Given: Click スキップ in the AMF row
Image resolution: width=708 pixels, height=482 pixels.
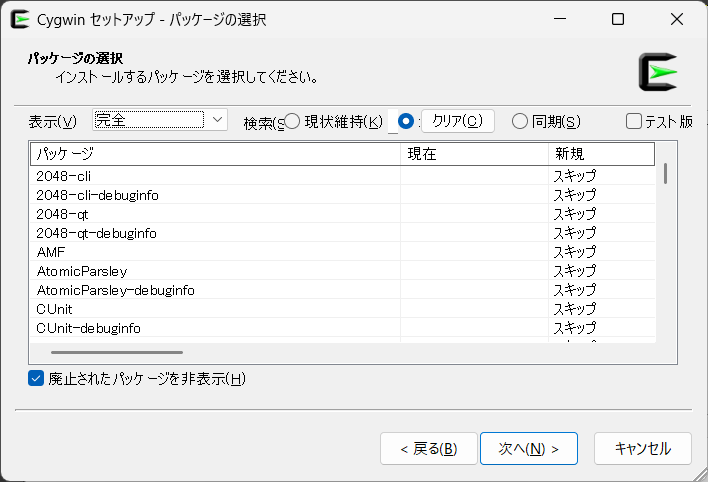Looking at the screenshot, I should click(x=575, y=252).
